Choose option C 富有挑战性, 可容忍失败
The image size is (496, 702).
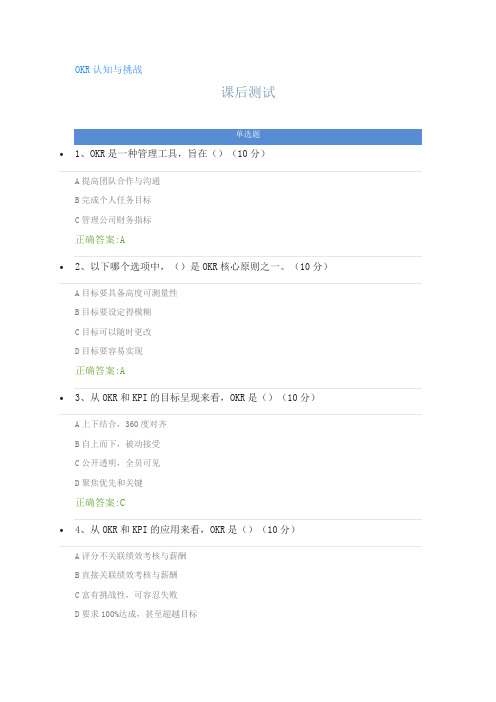coord(126,595)
